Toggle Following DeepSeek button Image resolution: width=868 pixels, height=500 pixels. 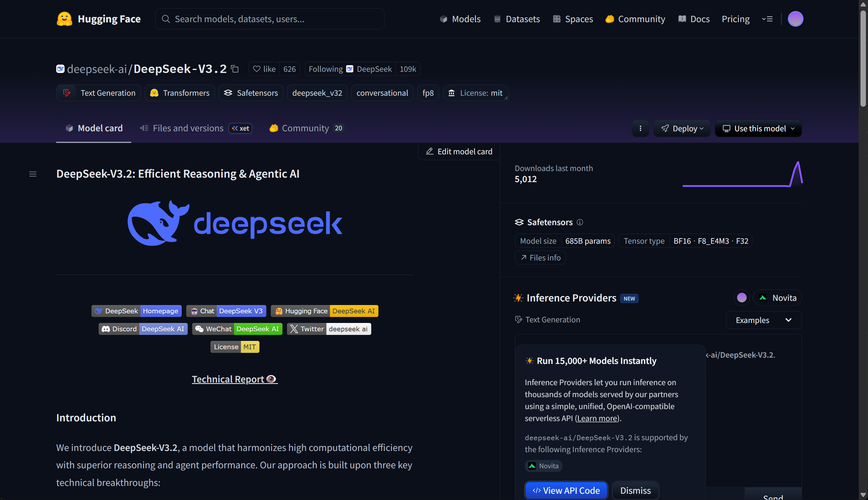click(350, 69)
